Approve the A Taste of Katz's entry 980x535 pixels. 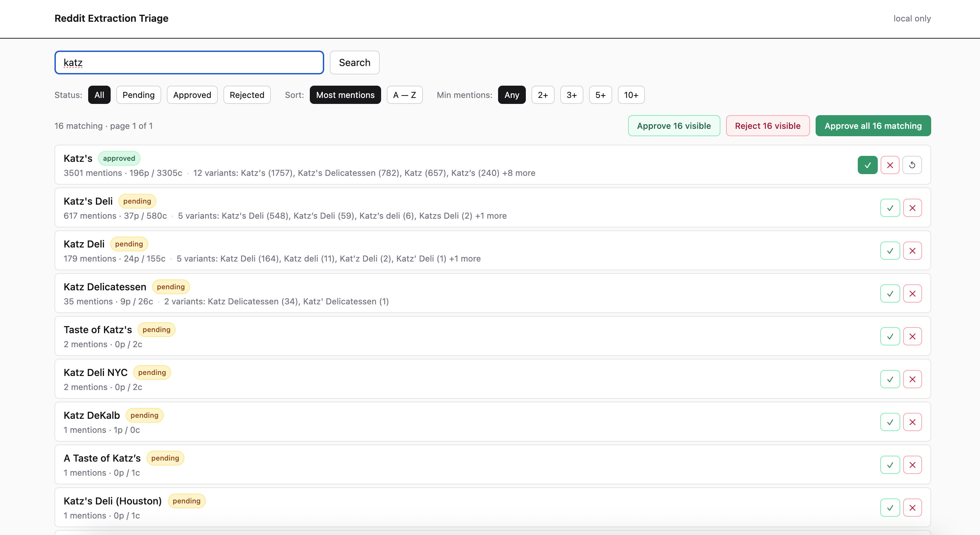890,465
